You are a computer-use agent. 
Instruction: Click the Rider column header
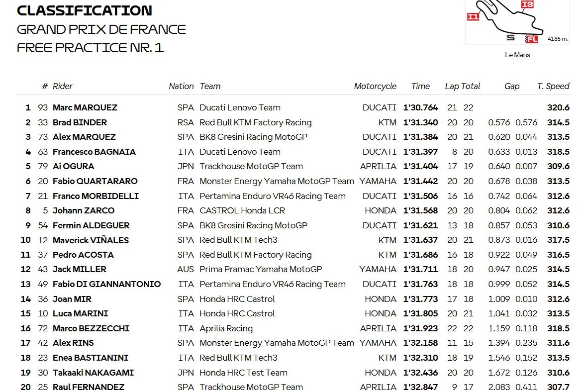point(63,86)
